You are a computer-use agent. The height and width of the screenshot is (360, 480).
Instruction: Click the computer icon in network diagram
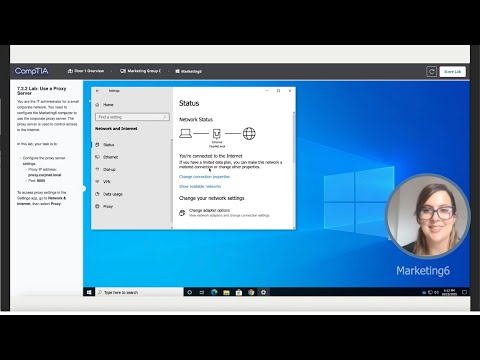click(x=185, y=133)
